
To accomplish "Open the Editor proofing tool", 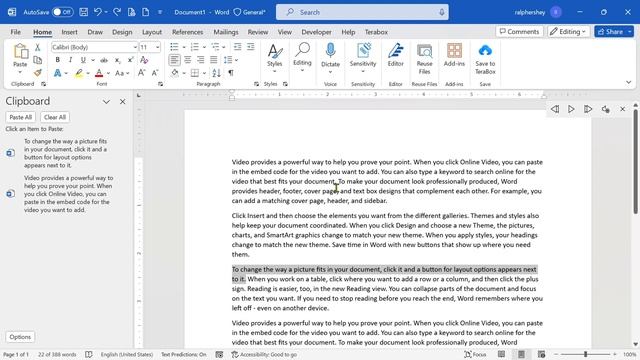I will point(396,55).
